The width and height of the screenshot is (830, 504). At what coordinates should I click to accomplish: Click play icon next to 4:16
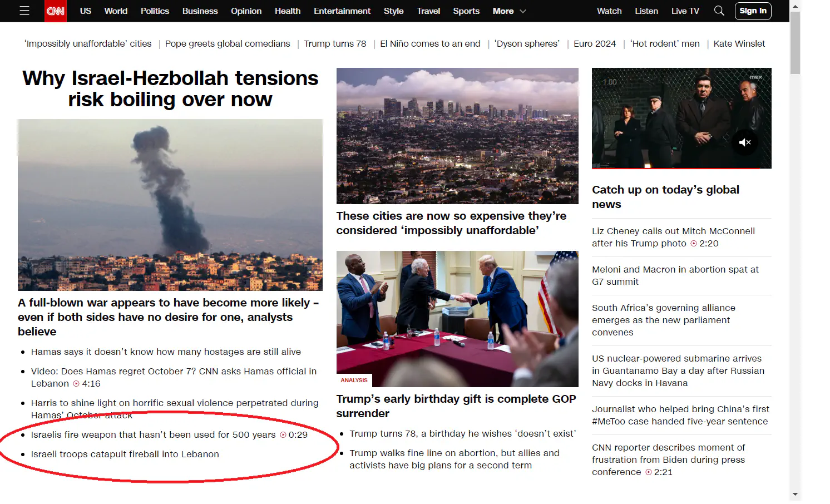tap(76, 384)
